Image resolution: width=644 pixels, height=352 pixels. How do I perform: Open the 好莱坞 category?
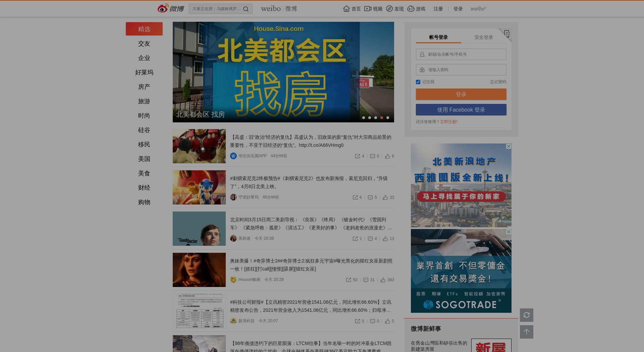pyautogui.click(x=144, y=72)
